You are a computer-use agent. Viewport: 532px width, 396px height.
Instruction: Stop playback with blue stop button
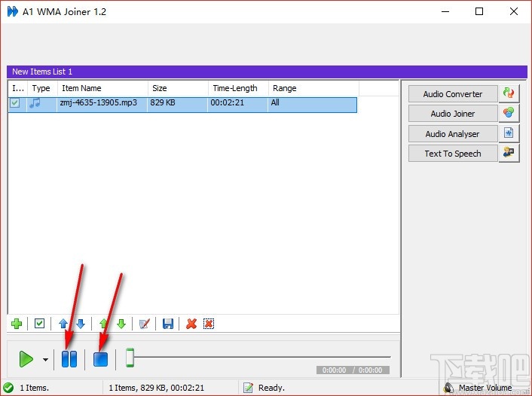coord(100,359)
